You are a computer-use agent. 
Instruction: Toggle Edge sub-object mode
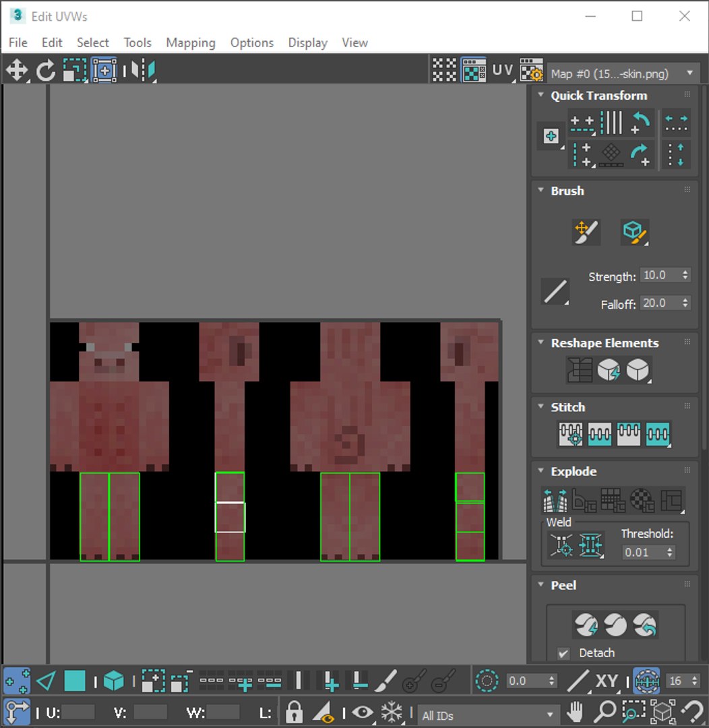tap(46, 681)
